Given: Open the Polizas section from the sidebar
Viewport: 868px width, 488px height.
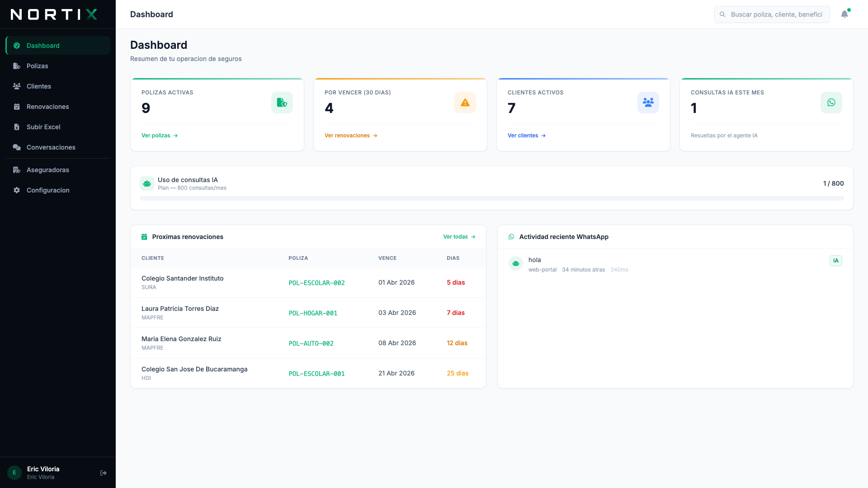Looking at the screenshot, I should (x=37, y=66).
